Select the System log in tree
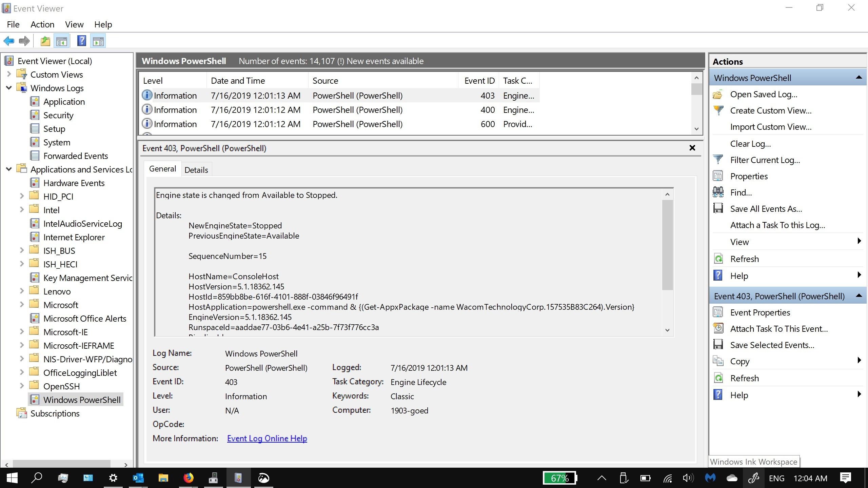This screenshot has height=488, width=868. coord(57,142)
